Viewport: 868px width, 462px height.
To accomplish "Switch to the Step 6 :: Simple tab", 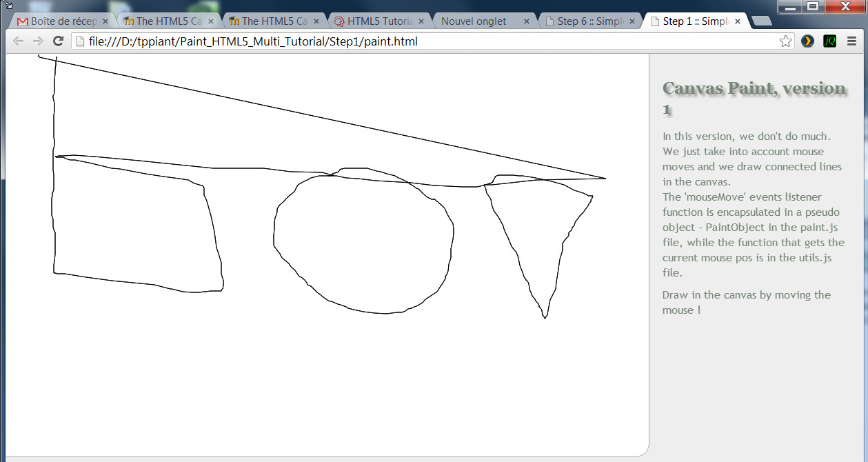I will 586,21.
